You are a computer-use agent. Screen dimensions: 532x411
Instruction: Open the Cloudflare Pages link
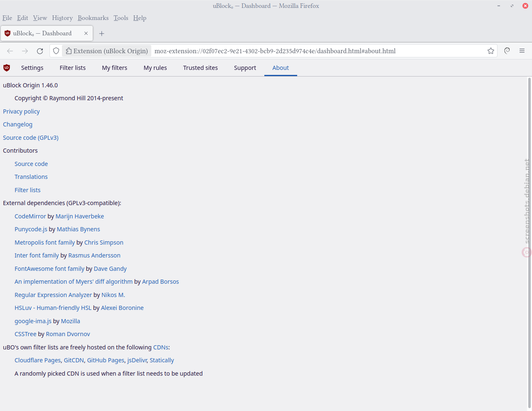(x=38, y=360)
